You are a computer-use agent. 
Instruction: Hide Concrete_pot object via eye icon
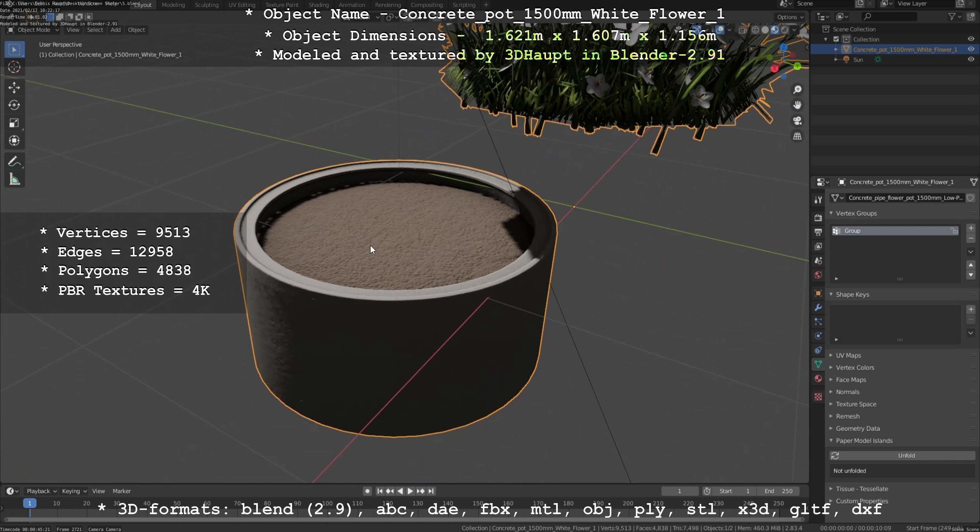(x=971, y=49)
